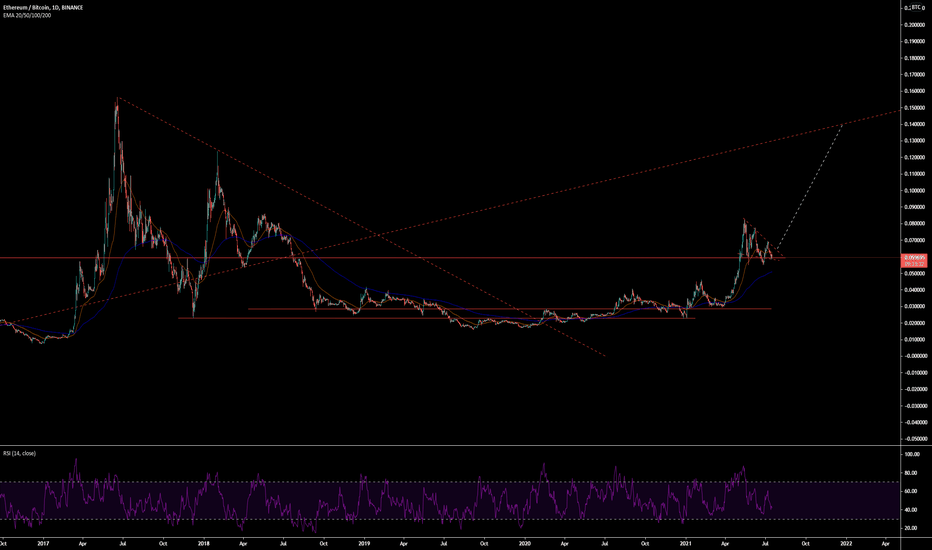Click RSI axis value 40.00

pos(911,510)
